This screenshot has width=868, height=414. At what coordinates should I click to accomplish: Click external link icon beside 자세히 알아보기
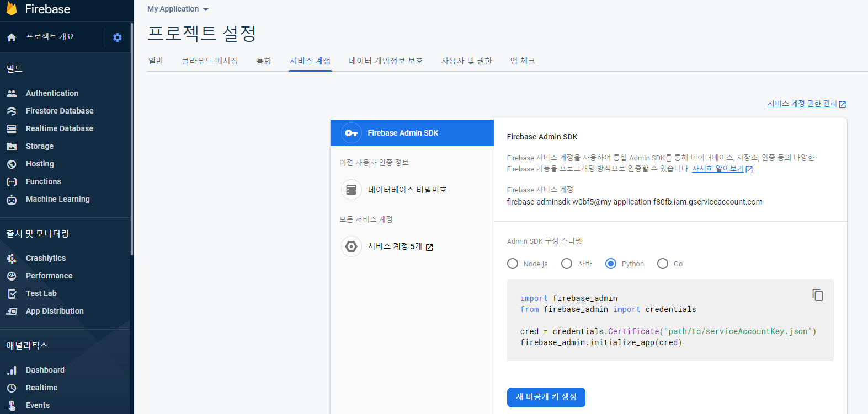click(x=749, y=170)
